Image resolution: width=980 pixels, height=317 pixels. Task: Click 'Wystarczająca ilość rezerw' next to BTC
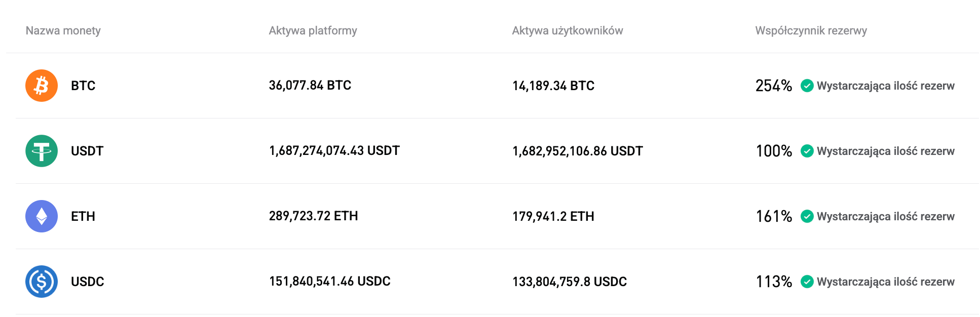point(886,86)
